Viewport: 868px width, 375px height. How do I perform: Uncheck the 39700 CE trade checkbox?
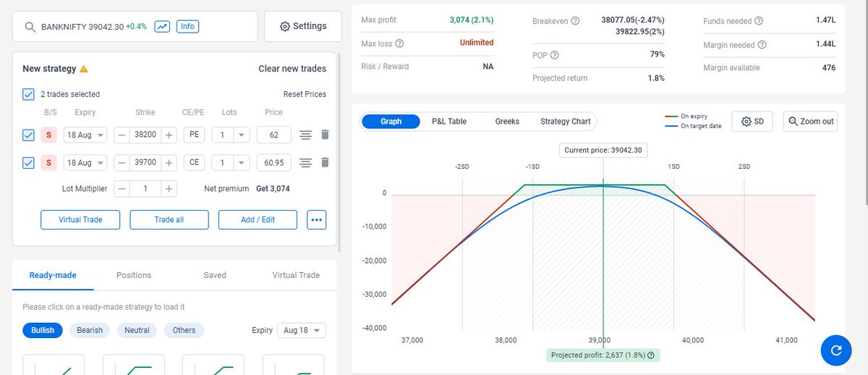point(28,163)
